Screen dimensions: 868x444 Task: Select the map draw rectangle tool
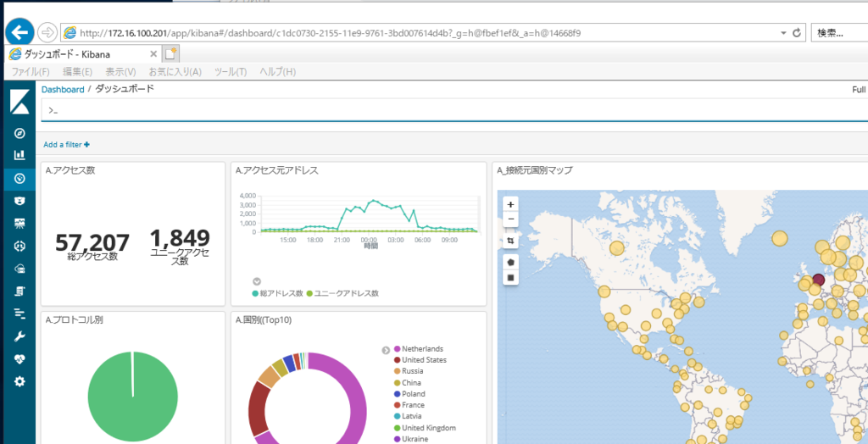tap(510, 277)
